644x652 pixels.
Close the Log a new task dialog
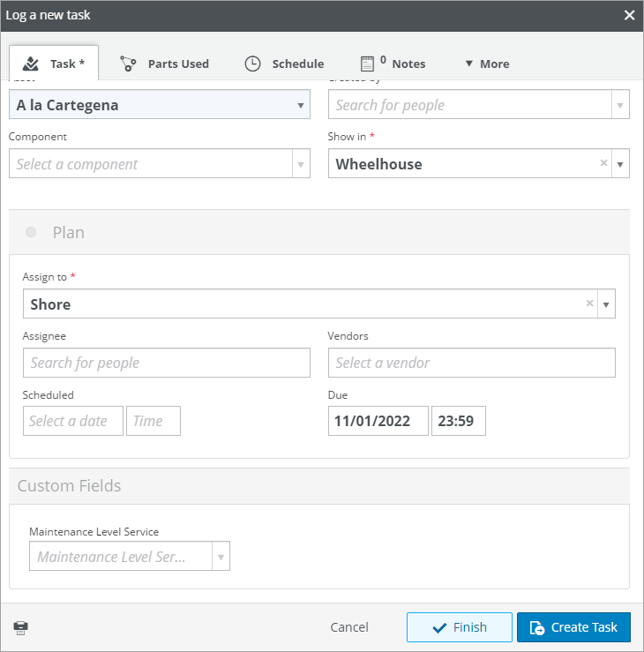pos(630,15)
